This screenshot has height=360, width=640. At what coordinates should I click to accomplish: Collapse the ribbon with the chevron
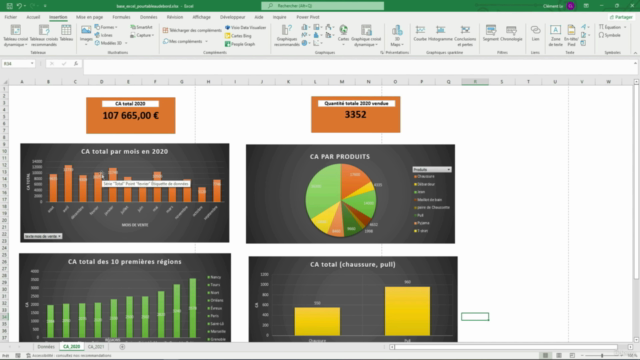point(635,53)
